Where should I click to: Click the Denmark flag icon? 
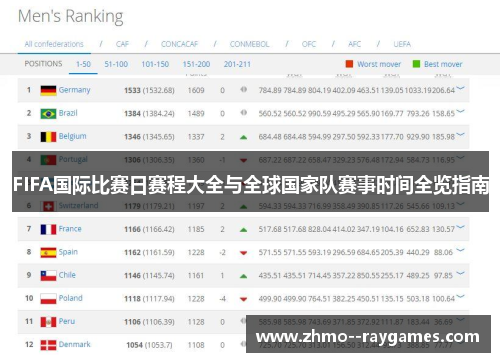[x=48, y=345]
